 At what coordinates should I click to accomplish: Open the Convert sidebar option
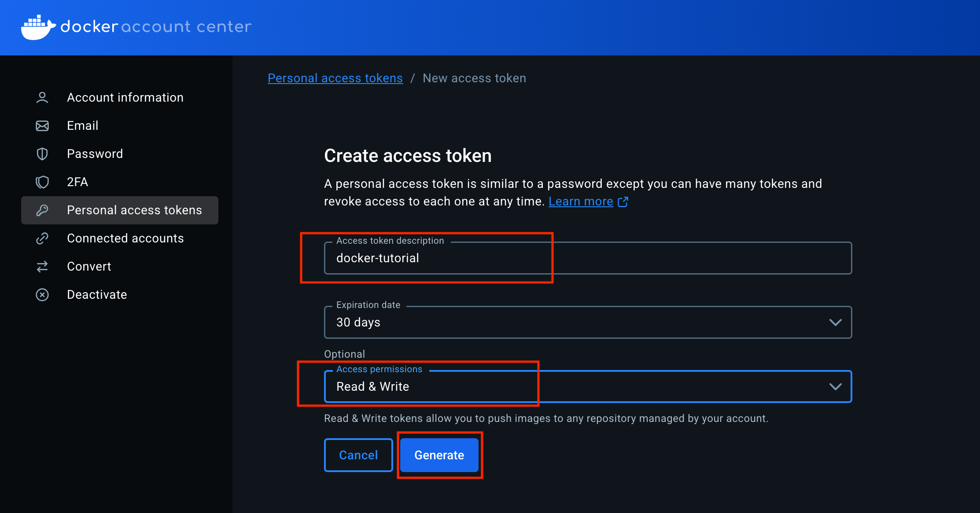(120, 267)
